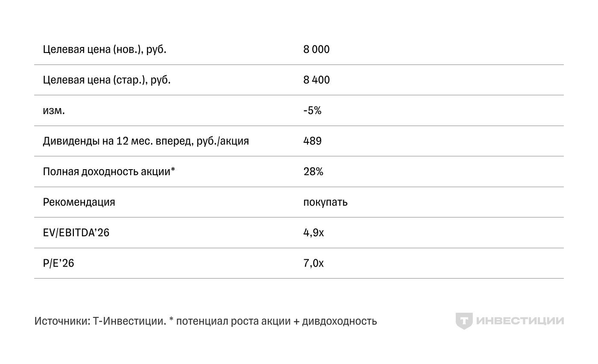Screen dimensions: 598x364
Task: Click the ИНВЕСТИЦИИ brand wordmark
Action: click(519, 321)
